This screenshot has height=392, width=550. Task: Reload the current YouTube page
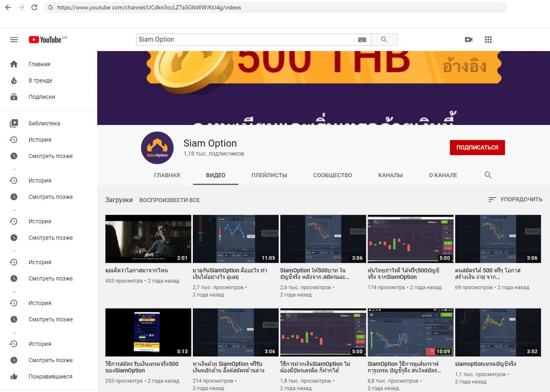[34, 7]
